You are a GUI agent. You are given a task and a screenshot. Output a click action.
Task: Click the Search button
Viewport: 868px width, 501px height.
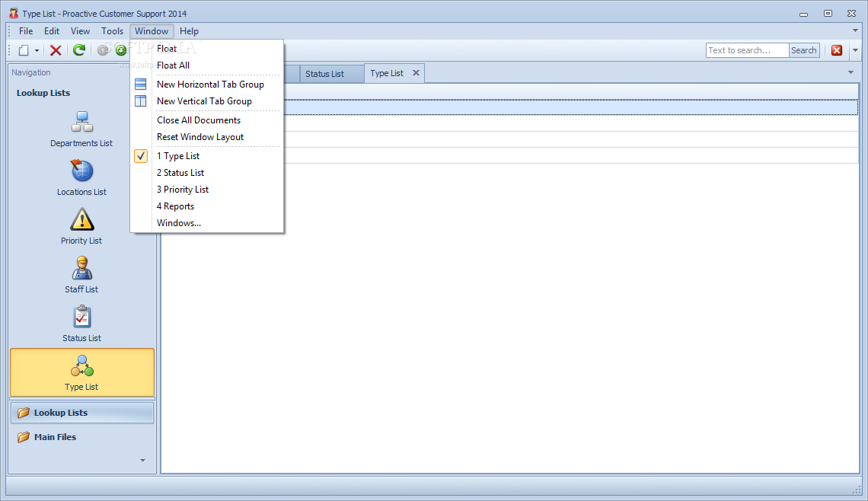pyautogui.click(x=804, y=50)
